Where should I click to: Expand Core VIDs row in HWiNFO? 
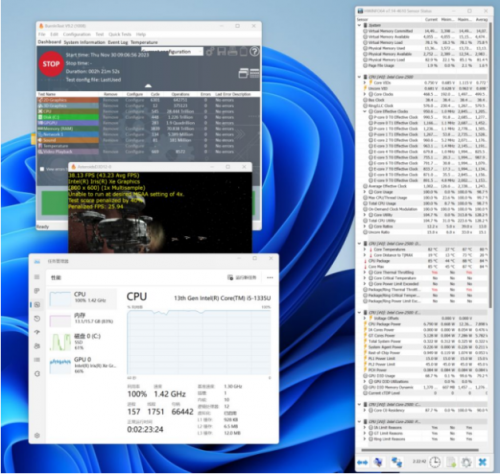365,82
